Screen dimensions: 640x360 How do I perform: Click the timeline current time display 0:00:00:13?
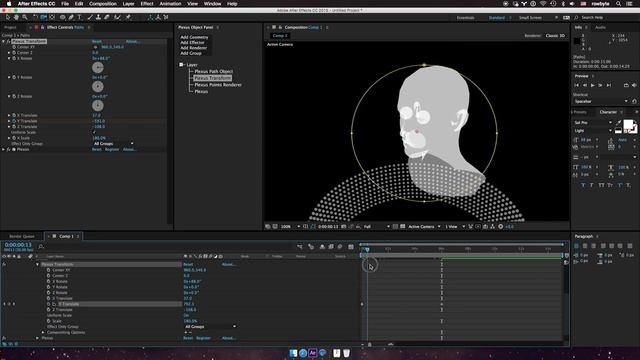(x=18, y=245)
